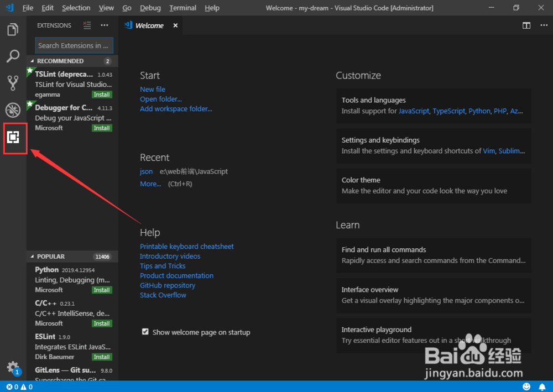
Task: Open notifications bell in status bar
Action: (x=542, y=386)
